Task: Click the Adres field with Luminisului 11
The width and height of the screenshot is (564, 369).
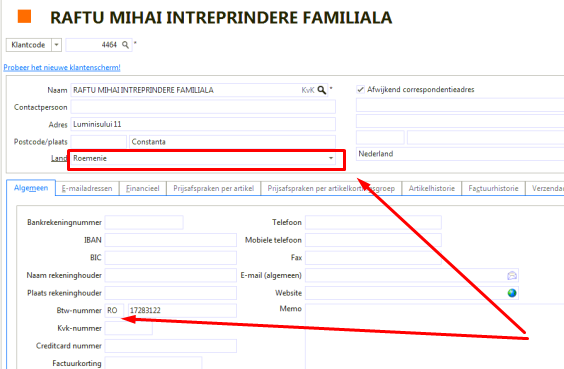Action: 203,124
